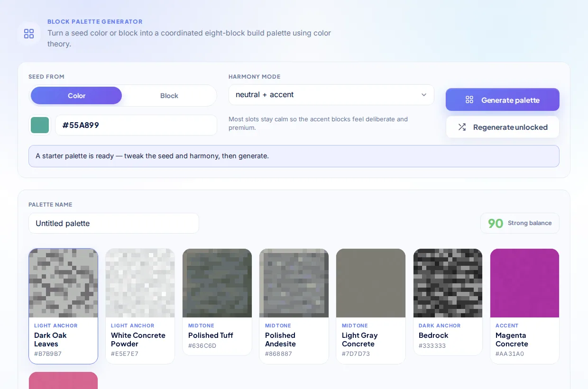This screenshot has height=389, width=588.
Task: Select the Polished Andesite texture thumbnail
Action: (x=294, y=283)
